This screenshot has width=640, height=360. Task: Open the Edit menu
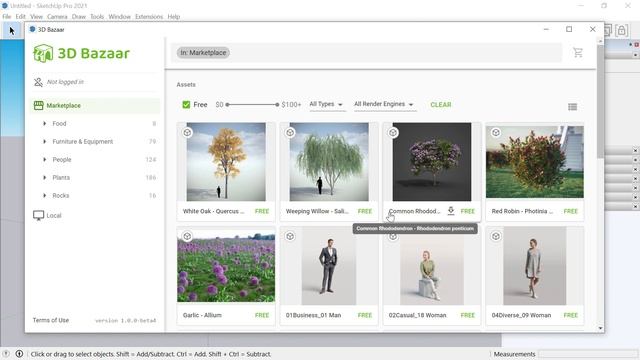[x=20, y=17]
